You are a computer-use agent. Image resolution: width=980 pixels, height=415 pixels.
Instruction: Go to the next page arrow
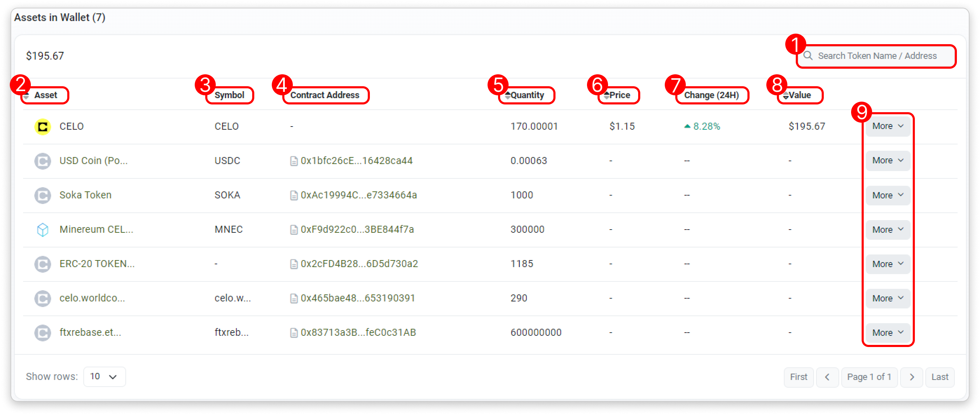[x=911, y=377]
